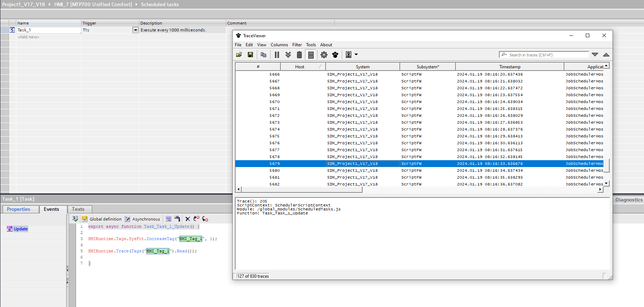
Task: Open the Filter menu in TraceViewer
Action: point(297,45)
